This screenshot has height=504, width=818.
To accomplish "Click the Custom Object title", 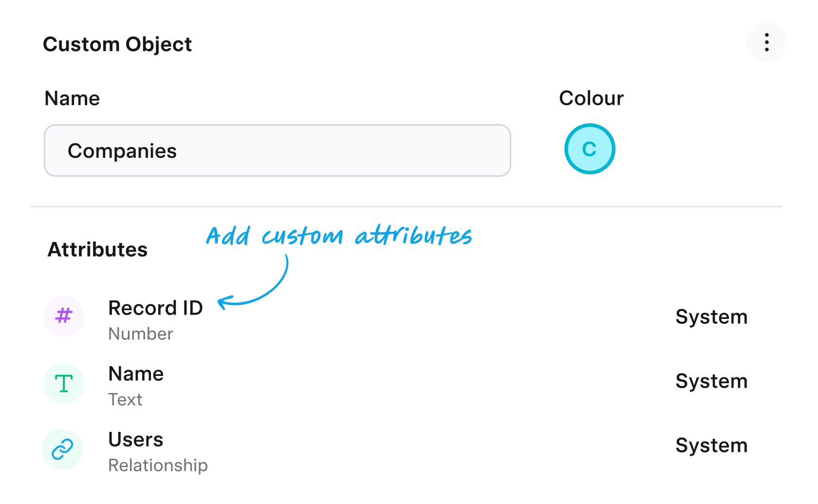I will (x=117, y=44).
